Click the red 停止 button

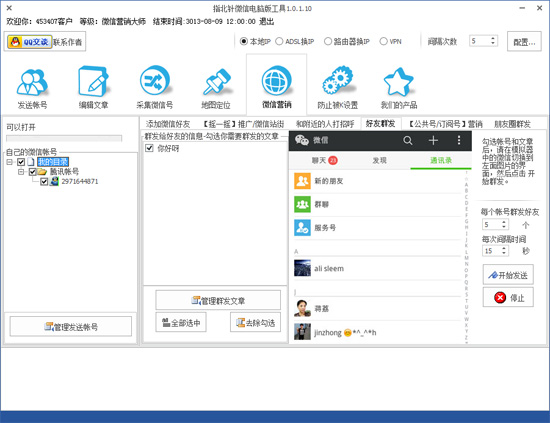coord(508,297)
